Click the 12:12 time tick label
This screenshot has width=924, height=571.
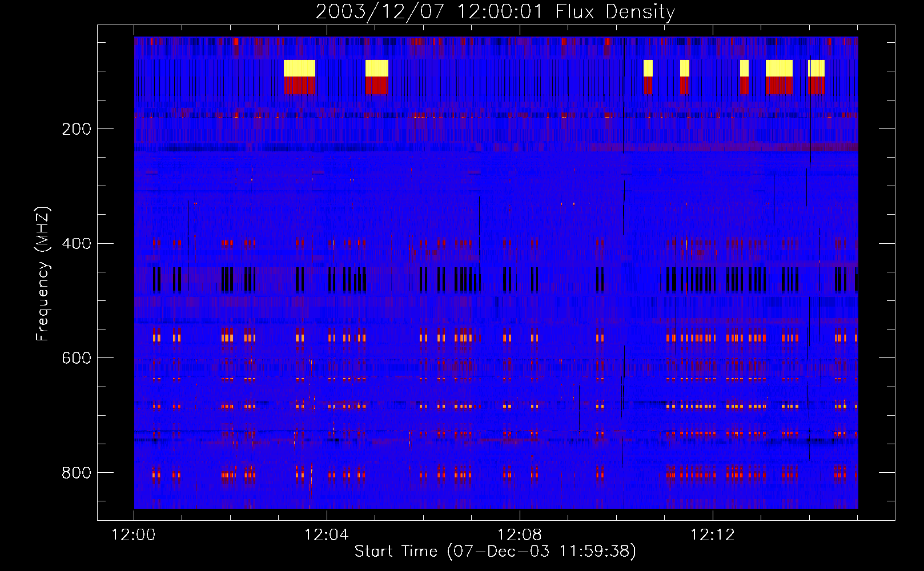712,535
